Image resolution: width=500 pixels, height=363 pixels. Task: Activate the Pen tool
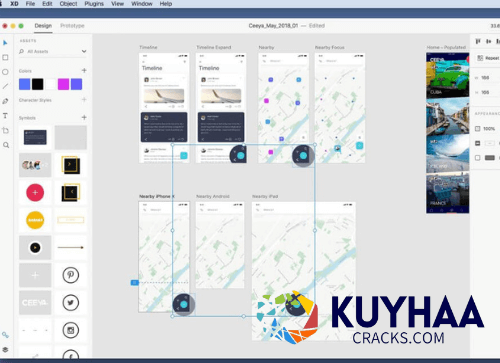coord(5,101)
